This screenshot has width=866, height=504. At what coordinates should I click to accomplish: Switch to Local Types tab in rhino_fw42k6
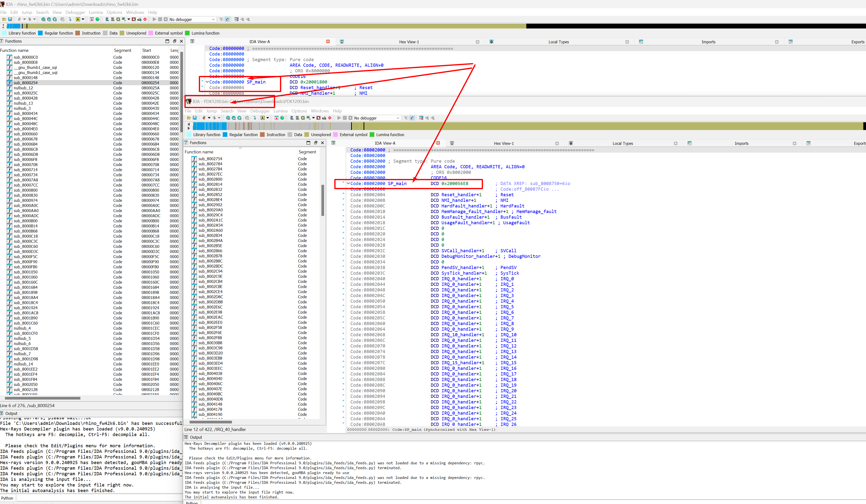pos(558,42)
